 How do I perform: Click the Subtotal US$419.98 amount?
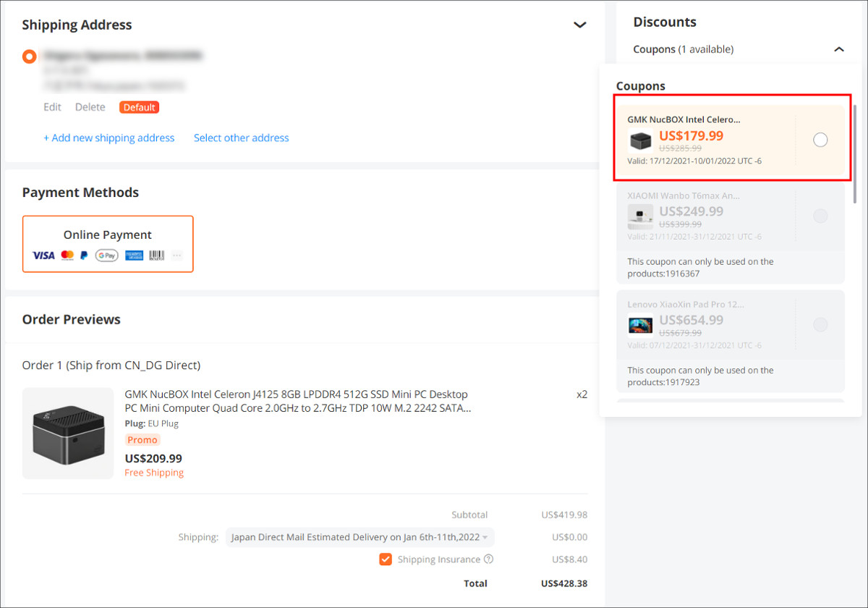click(x=564, y=515)
